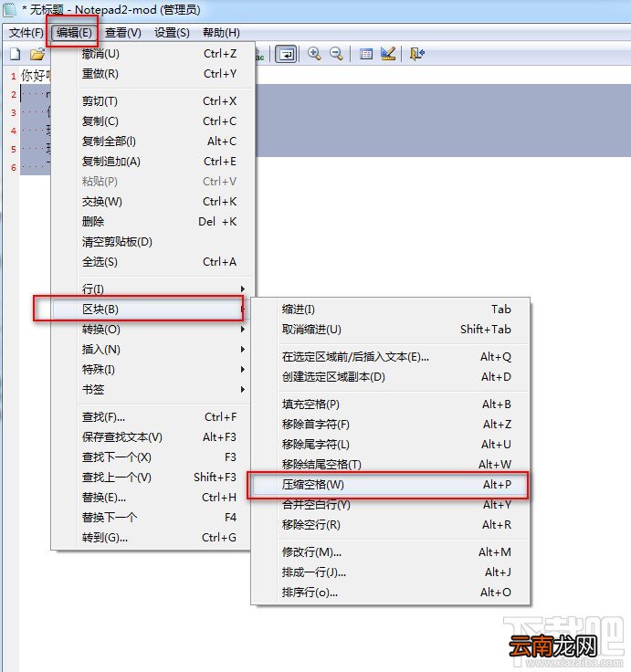Choose 复制全部(I) menu entry
Screen dimensions: 631x672
[x=153, y=142]
